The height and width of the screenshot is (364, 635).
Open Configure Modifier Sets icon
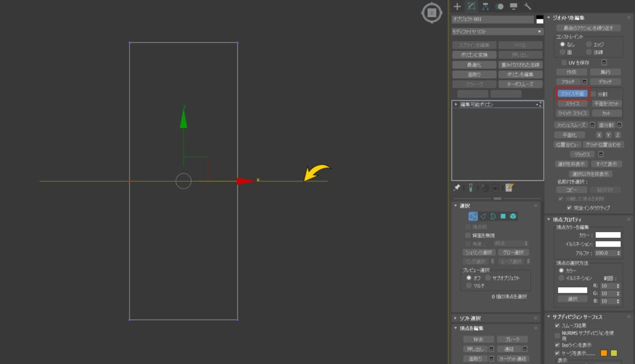510,187
